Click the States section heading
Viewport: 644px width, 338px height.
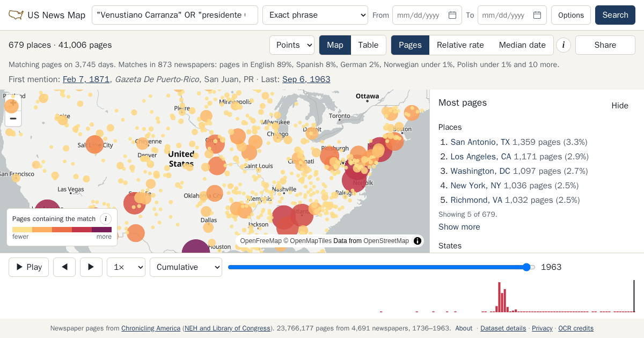pyautogui.click(x=450, y=246)
